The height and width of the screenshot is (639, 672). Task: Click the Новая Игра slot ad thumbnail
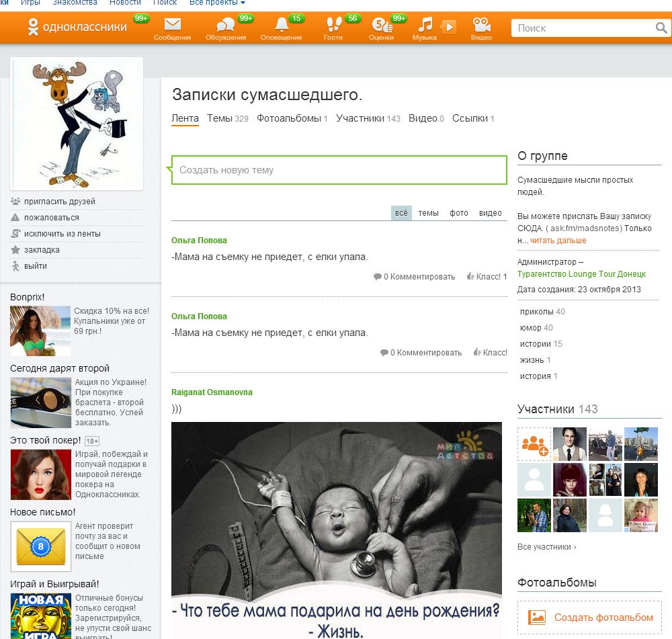[41, 616]
